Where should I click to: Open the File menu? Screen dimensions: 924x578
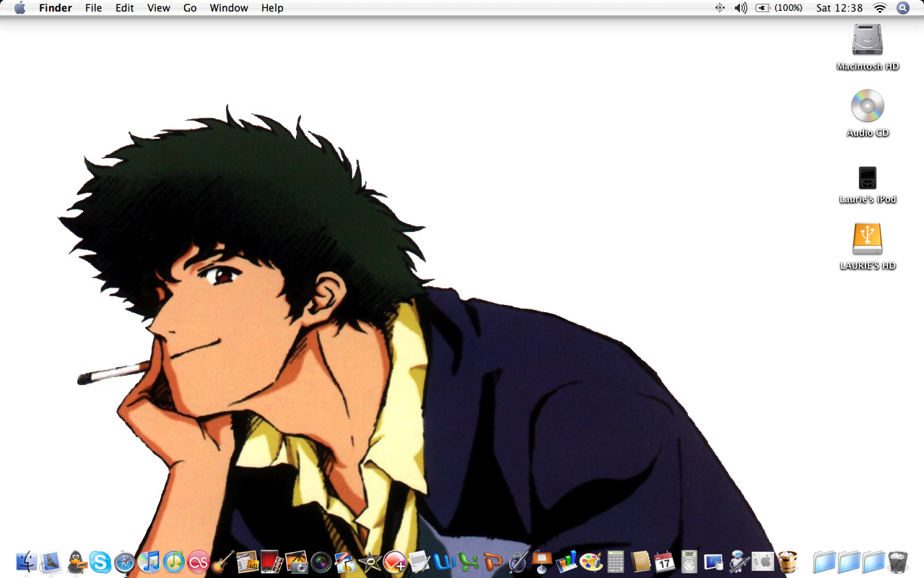click(x=93, y=8)
